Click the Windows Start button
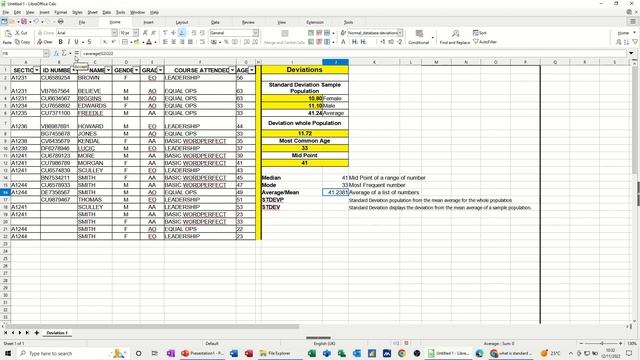Viewport: 640px width, 360px height. pos(7,353)
